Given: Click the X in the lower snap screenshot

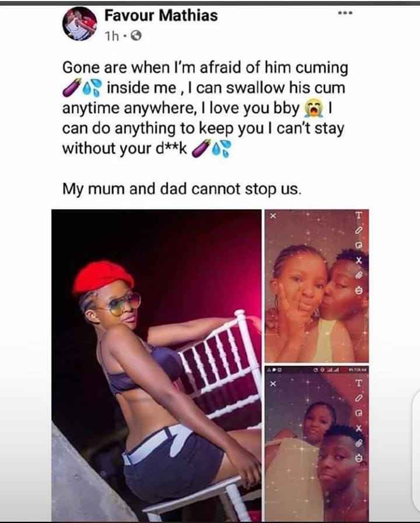Looking at the screenshot, I should point(273,383).
